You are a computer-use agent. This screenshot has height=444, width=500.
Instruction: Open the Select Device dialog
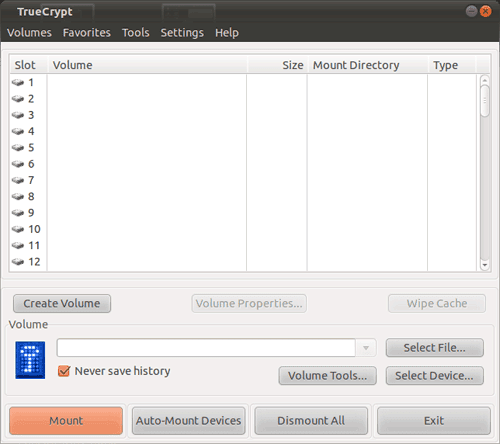435,376
